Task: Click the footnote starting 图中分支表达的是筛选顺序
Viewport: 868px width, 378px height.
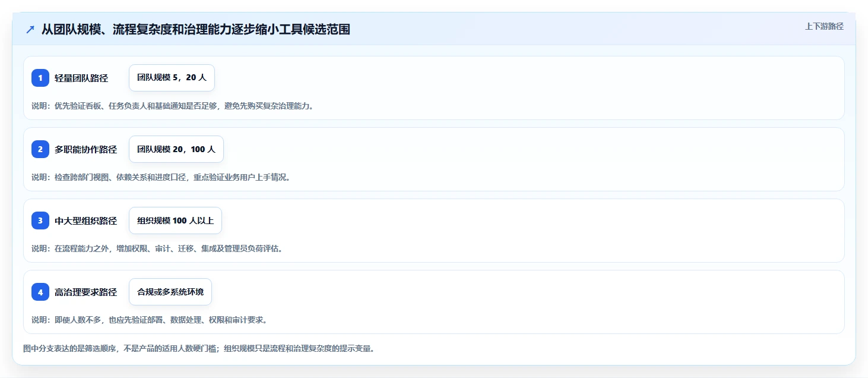Action: click(199, 348)
